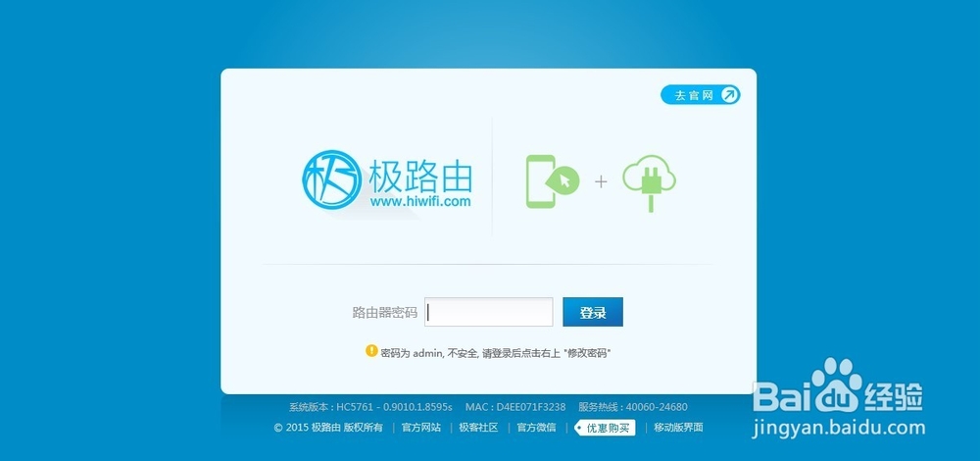Click the yellow warning exclamation icon
Screen dimensions: 980x461
click(x=371, y=350)
